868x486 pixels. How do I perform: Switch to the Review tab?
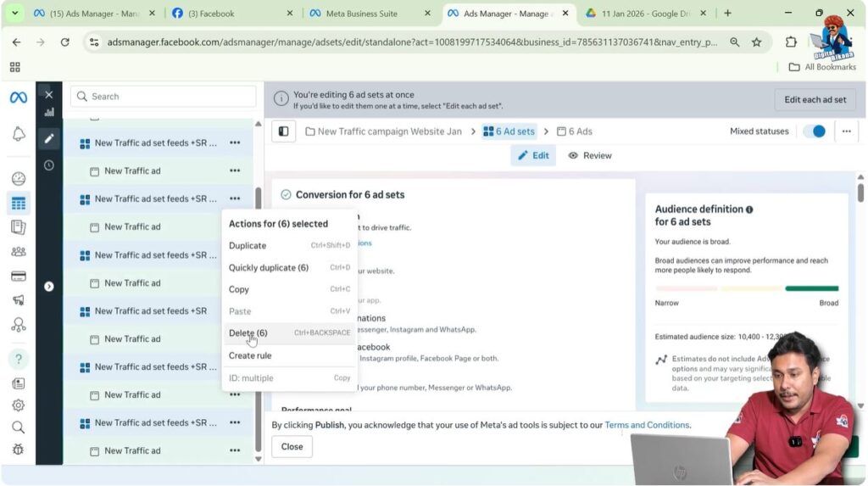tap(590, 156)
